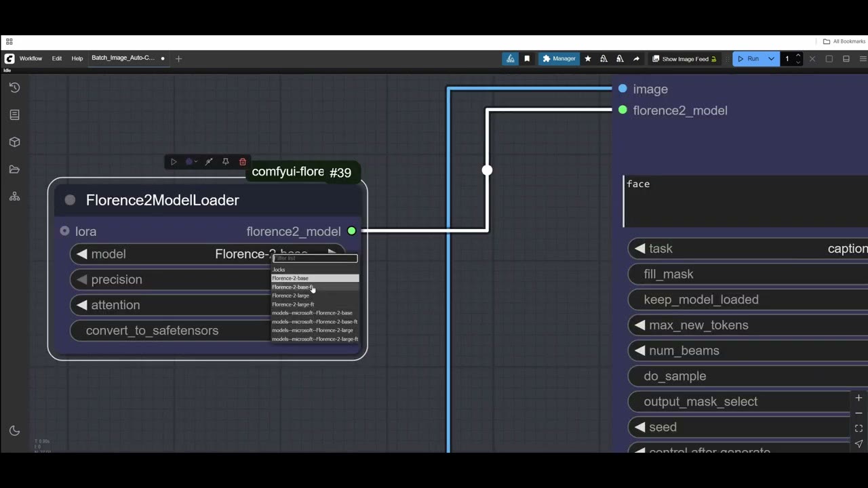Open the Workflow menu

31,58
